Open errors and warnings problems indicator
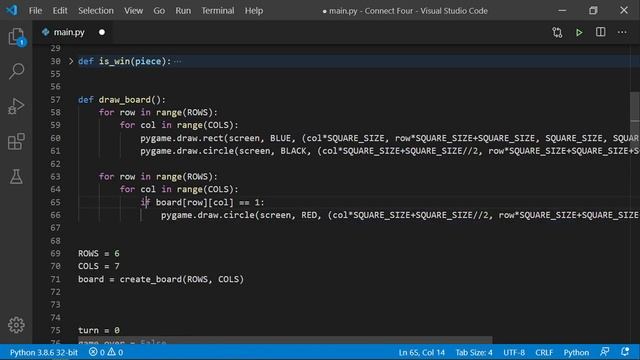640x360 pixels. pos(106,352)
